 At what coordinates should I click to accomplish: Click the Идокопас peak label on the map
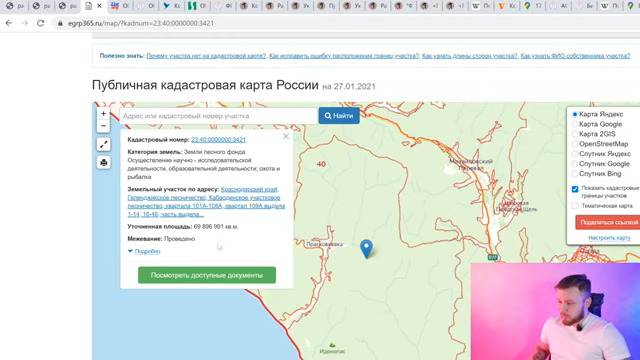point(332,351)
